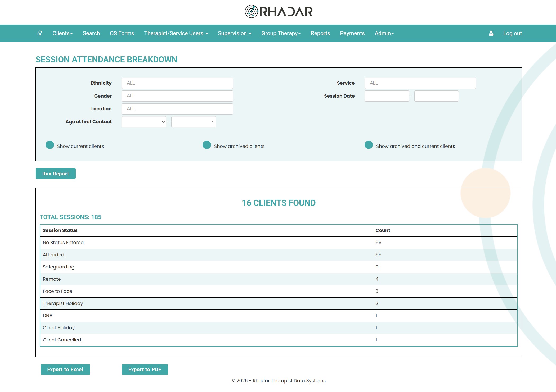Click the count 2 for Therapist Holiday

(x=377, y=303)
